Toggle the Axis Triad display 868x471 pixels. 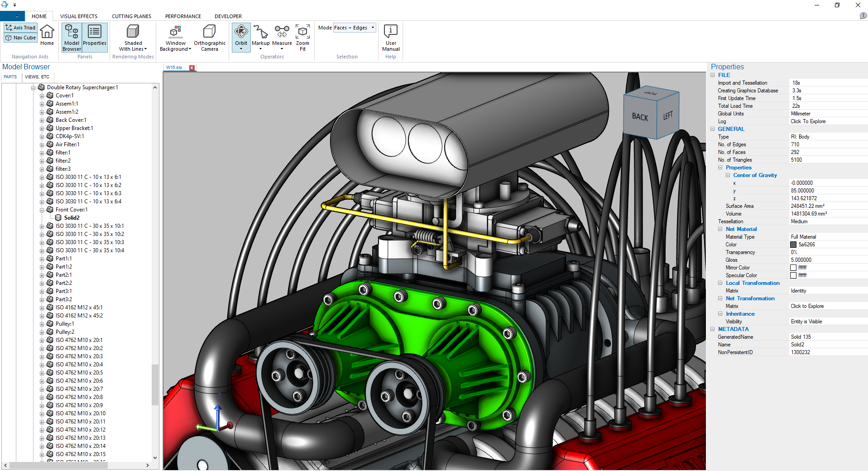click(20, 28)
